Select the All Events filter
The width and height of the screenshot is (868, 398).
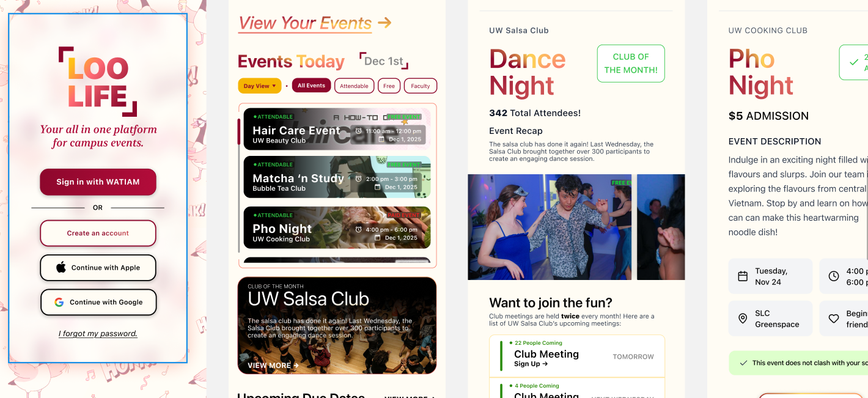coord(311,86)
